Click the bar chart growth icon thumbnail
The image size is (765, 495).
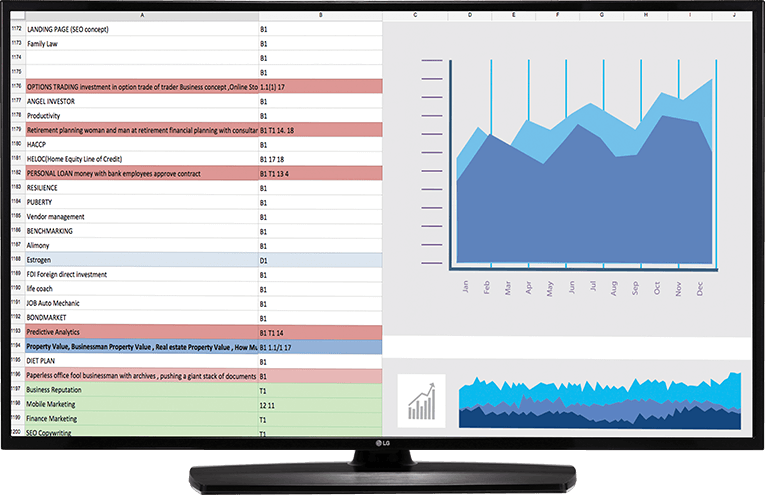(x=420, y=398)
